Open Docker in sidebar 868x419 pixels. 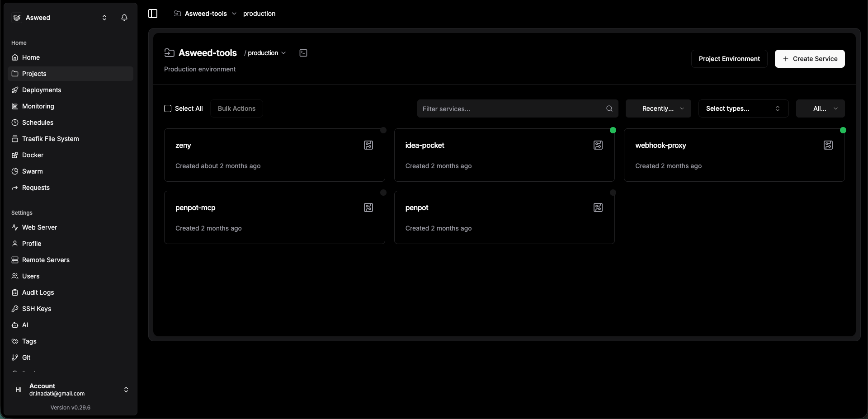click(x=71, y=155)
